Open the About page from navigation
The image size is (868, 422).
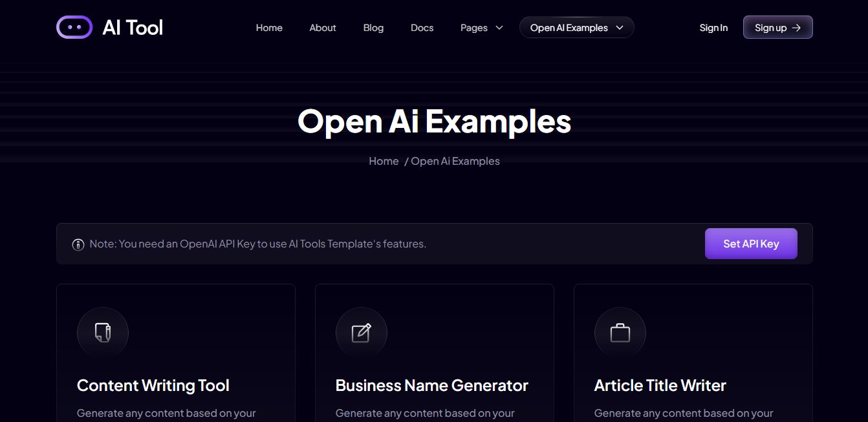tap(323, 28)
